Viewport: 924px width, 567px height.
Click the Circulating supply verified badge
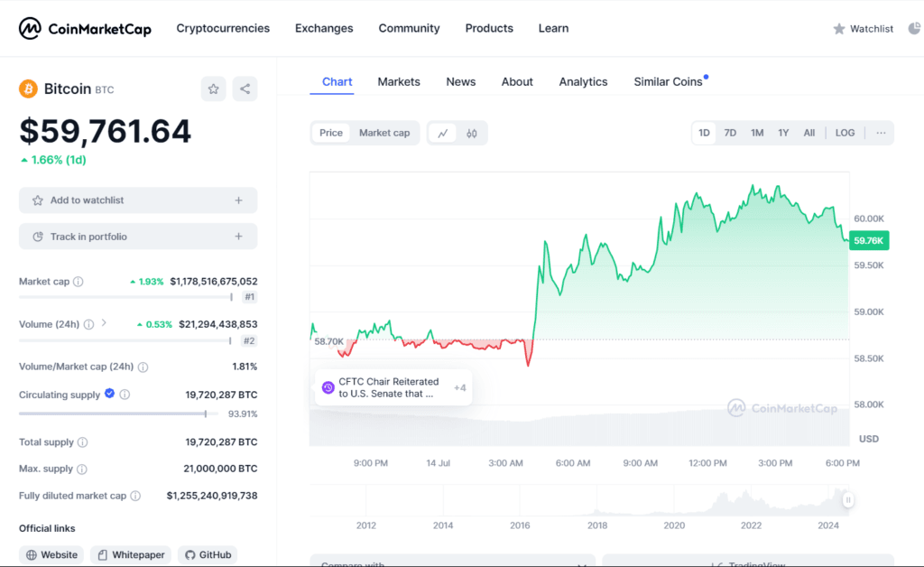point(109,394)
